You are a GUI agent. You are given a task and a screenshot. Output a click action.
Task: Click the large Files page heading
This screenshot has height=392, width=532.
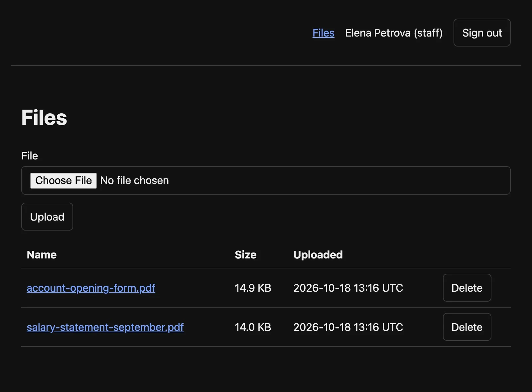pyautogui.click(x=44, y=118)
